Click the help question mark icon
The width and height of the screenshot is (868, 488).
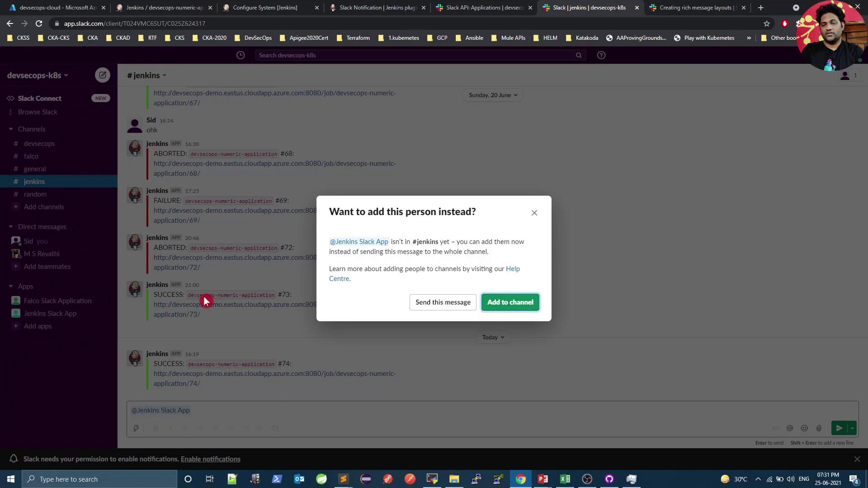pyautogui.click(x=601, y=55)
